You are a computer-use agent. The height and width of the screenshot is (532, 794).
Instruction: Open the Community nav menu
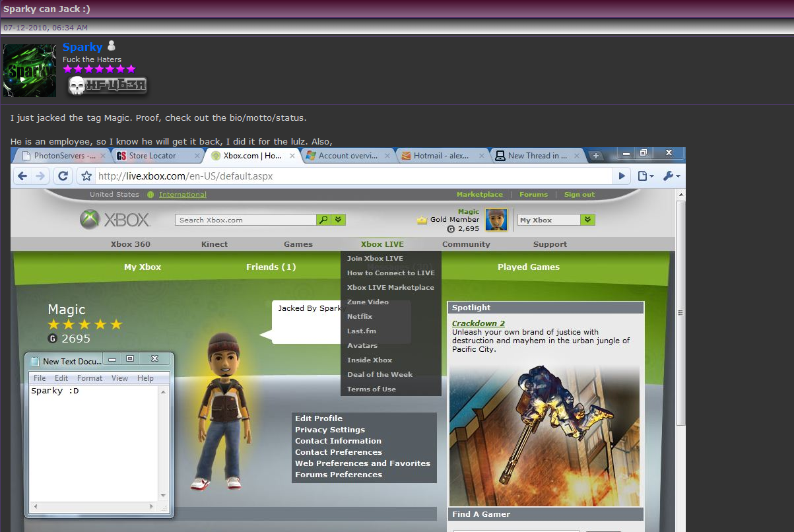[466, 244]
